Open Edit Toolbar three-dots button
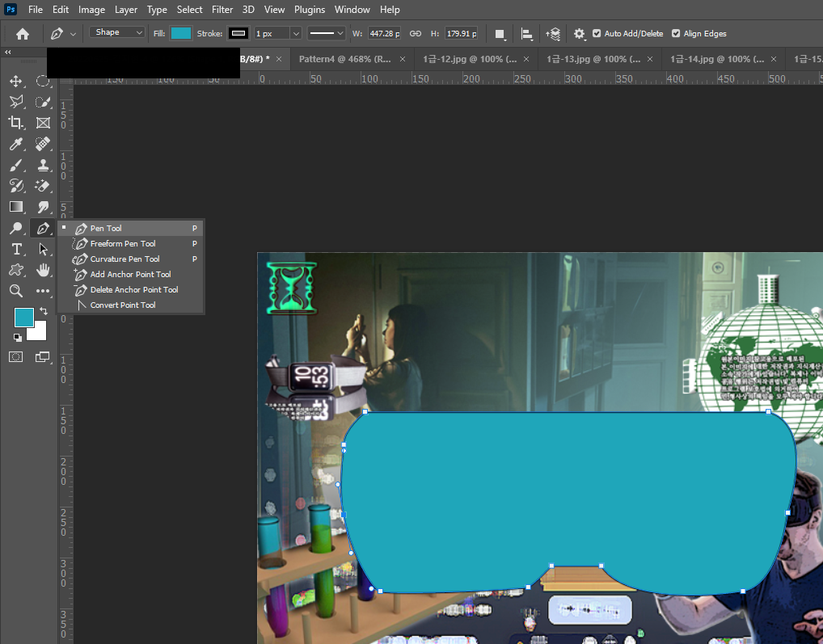Viewport: 823px width, 644px height. [x=43, y=291]
